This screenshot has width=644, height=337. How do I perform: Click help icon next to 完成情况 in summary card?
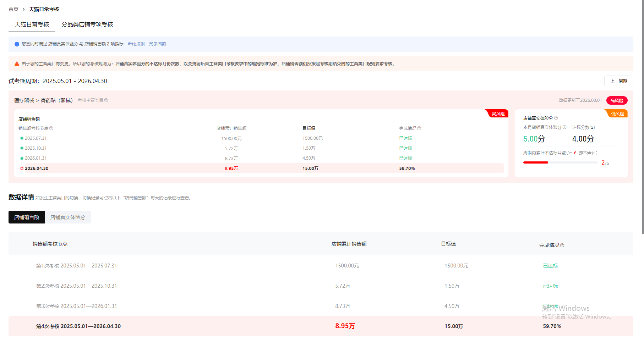tap(419, 128)
